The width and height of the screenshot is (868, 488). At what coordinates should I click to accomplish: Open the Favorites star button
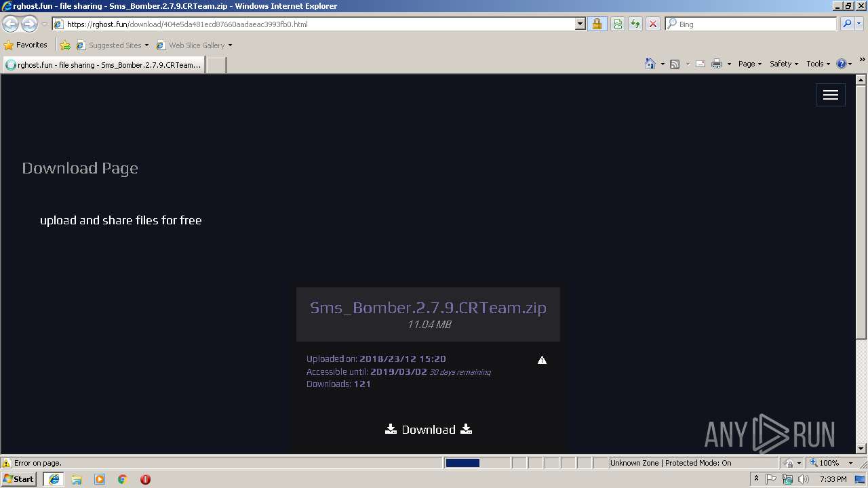coord(9,45)
